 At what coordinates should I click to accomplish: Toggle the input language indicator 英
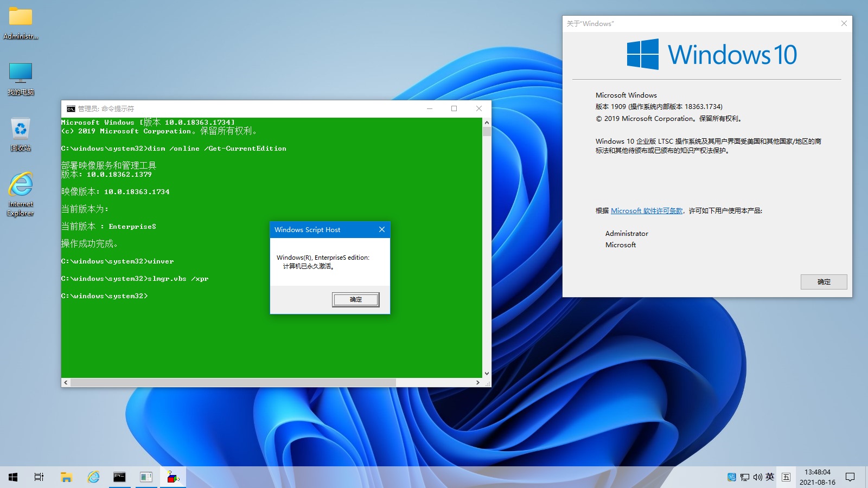click(x=770, y=477)
